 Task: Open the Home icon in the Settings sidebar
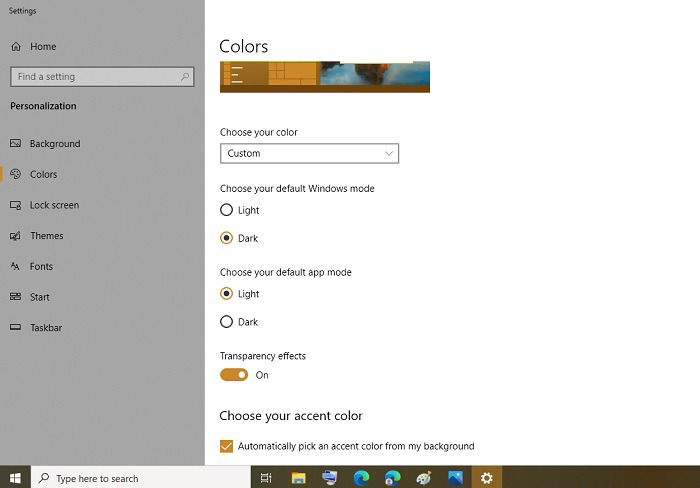(16, 46)
